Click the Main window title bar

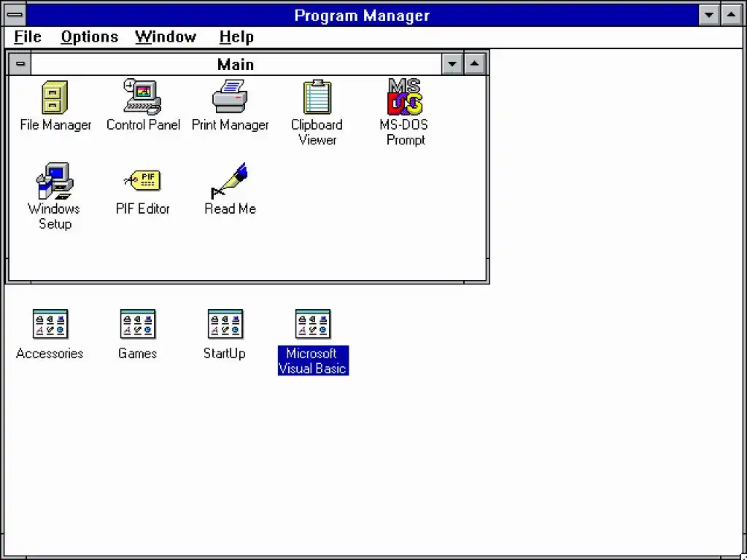(236, 64)
